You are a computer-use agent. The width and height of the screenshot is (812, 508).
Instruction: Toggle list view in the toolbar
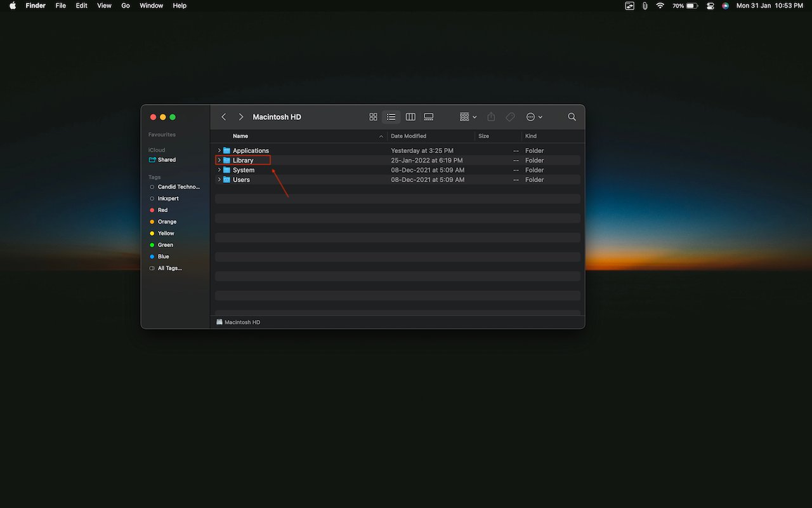391,117
